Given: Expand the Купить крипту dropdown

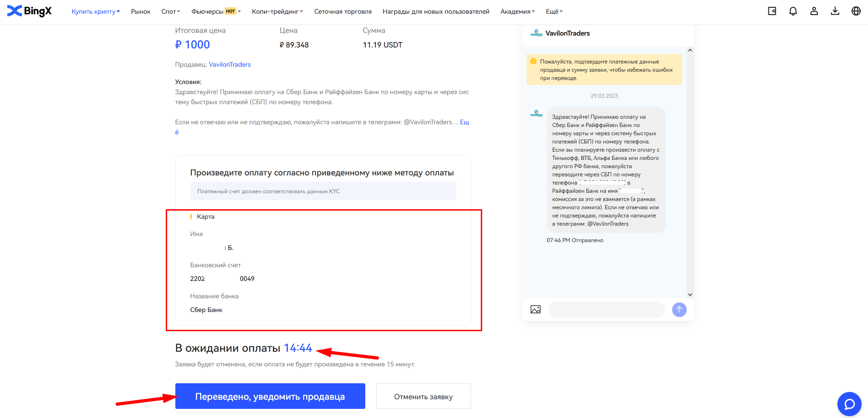Looking at the screenshot, I should 95,11.
